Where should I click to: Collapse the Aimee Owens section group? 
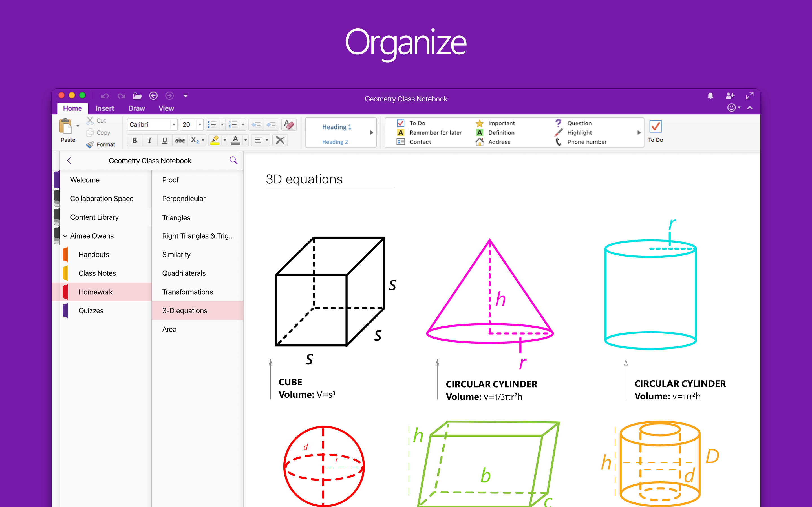point(65,236)
